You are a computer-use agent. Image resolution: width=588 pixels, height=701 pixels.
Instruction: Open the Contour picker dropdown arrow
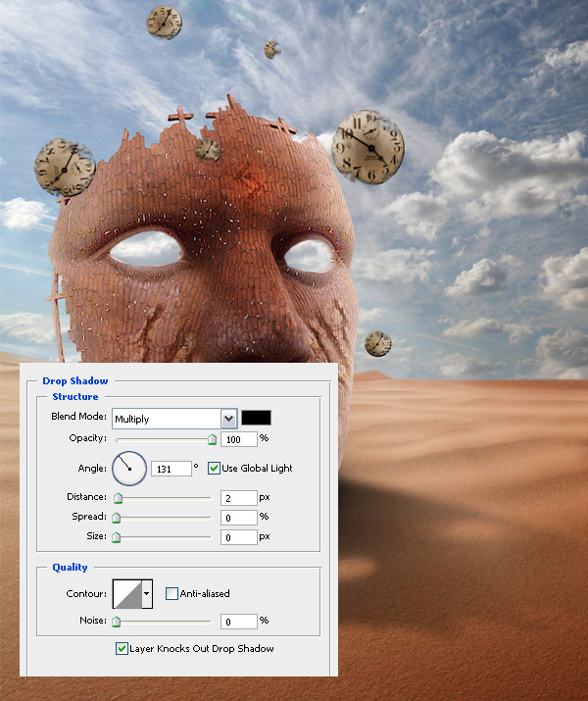pyautogui.click(x=147, y=594)
